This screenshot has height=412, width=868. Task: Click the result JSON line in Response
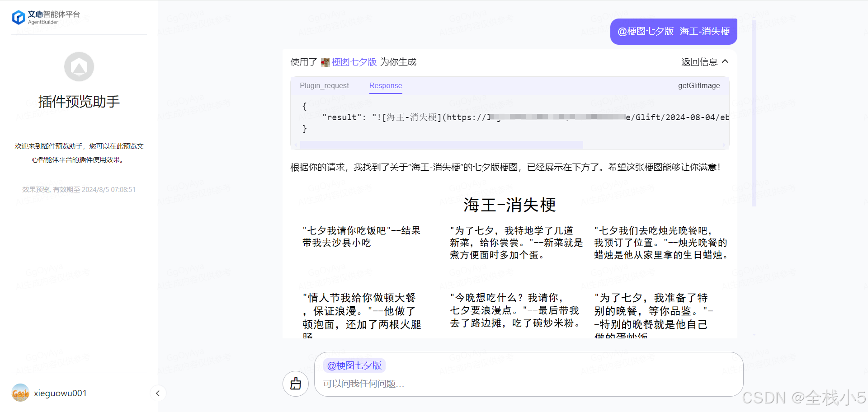pos(525,117)
